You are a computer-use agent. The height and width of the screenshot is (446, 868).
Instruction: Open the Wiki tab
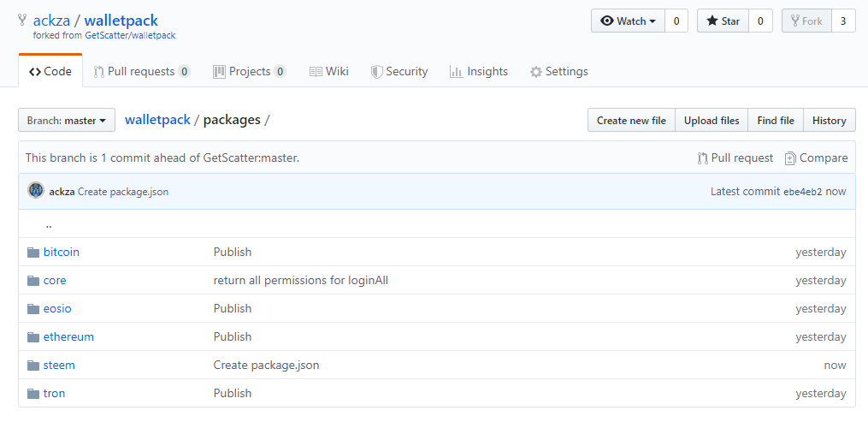(329, 71)
